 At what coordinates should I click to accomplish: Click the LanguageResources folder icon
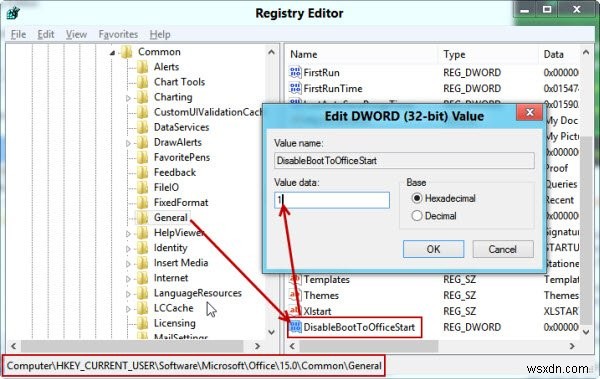pos(142,293)
